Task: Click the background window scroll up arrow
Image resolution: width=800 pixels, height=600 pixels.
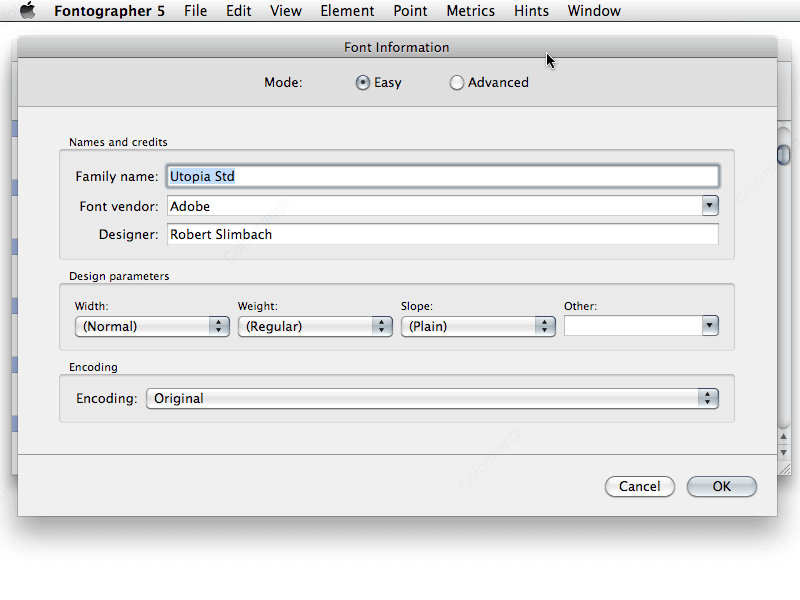Action: click(784, 437)
